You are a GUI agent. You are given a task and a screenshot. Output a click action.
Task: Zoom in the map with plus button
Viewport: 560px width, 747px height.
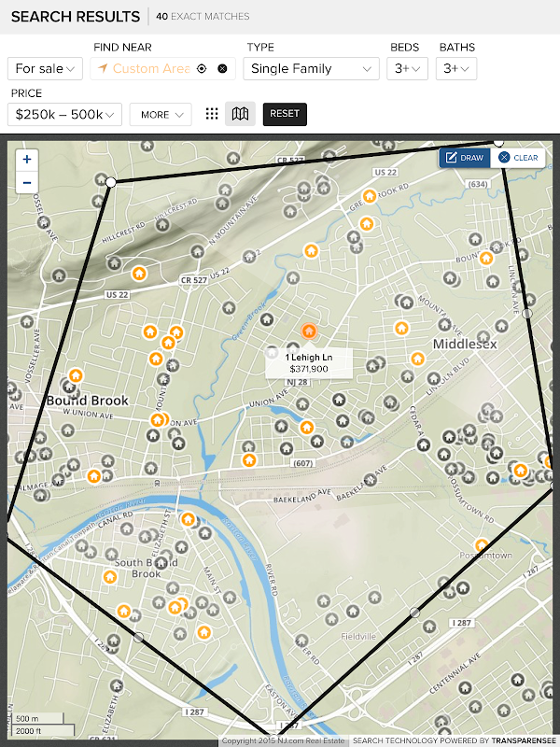click(27, 160)
